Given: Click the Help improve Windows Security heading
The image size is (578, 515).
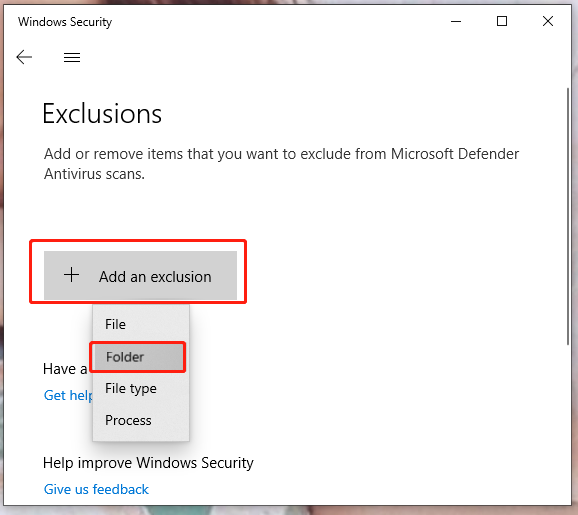Looking at the screenshot, I should tap(148, 463).
